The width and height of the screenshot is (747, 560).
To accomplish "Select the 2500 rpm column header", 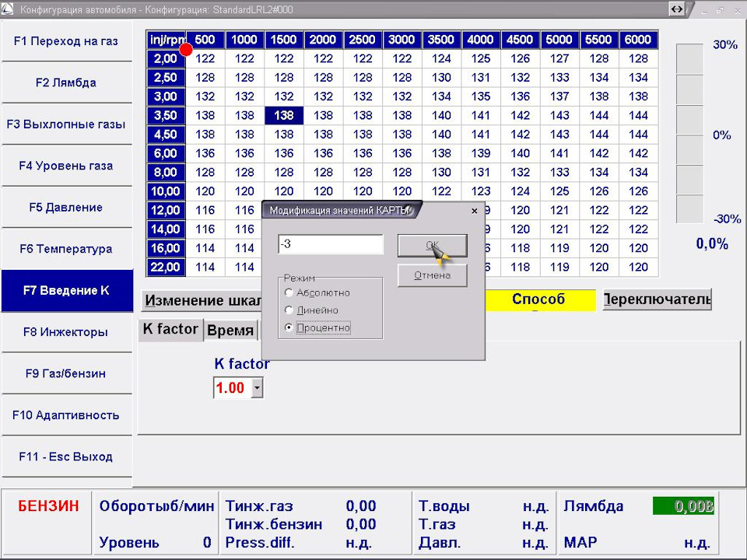I will (363, 40).
